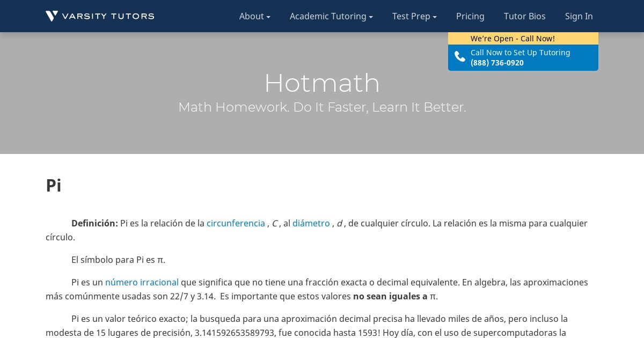This screenshot has height=338, width=644.
Task: Follow the diámetro link
Action: (x=311, y=223)
